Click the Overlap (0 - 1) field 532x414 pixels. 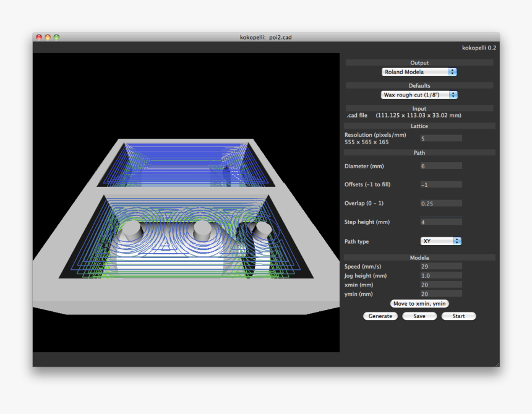point(440,203)
